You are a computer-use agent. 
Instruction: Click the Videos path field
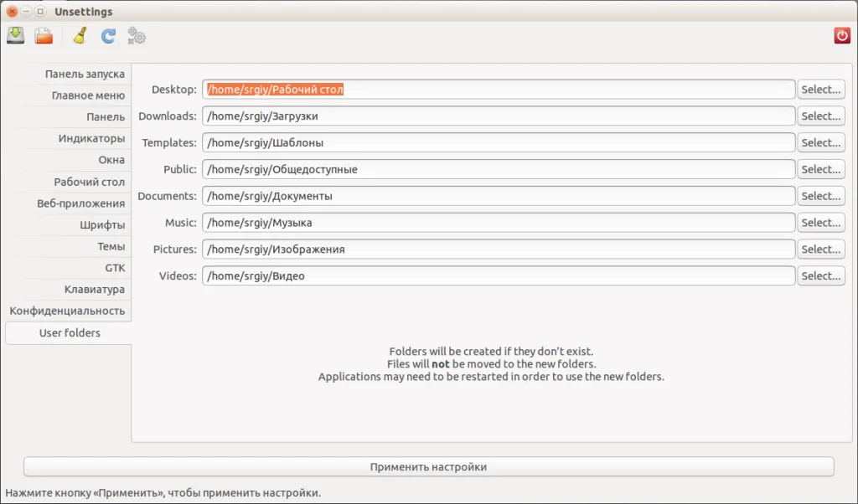click(x=499, y=275)
